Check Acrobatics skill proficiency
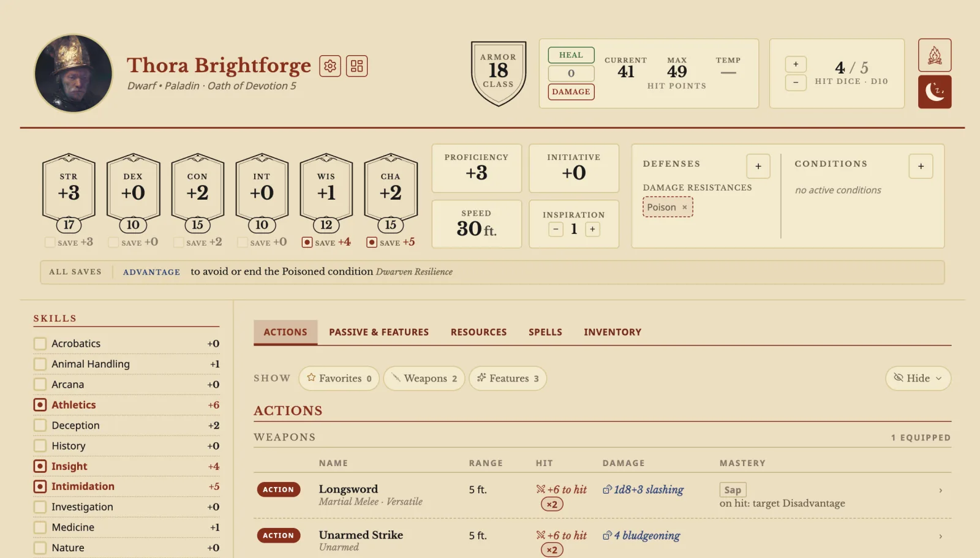The height and width of the screenshot is (558, 980). click(x=40, y=344)
